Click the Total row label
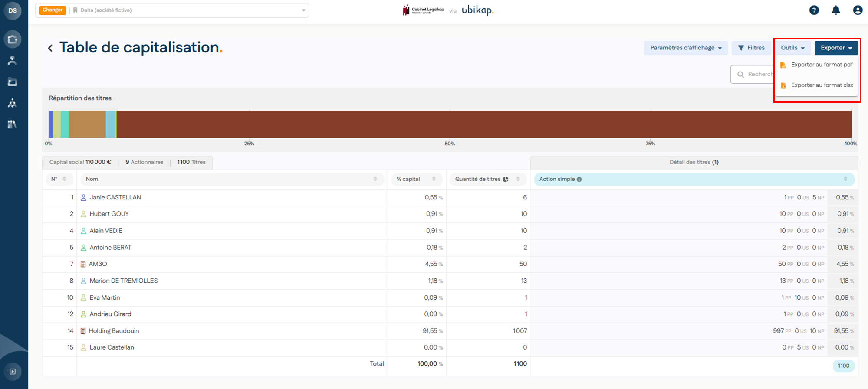This screenshot has height=389, width=868. tap(377, 364)
